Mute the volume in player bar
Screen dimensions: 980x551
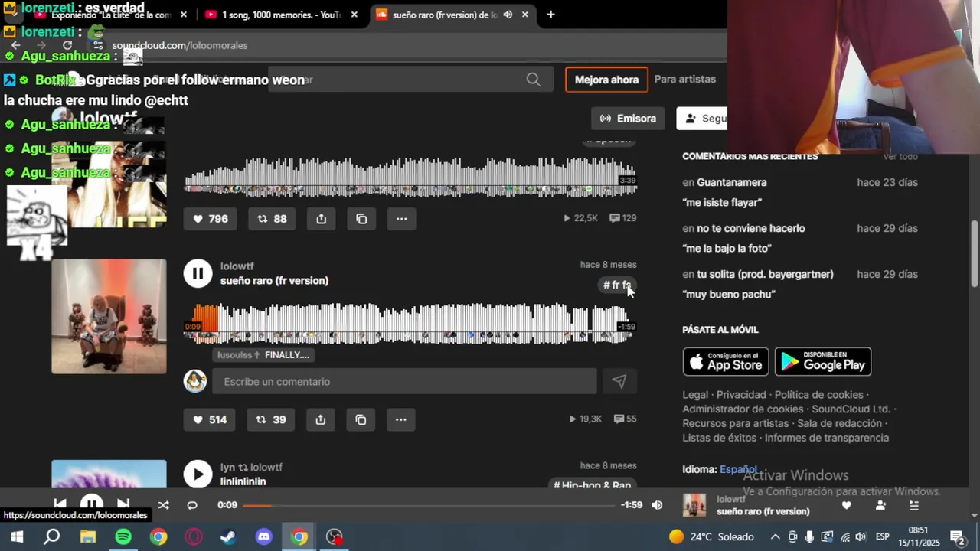click(x=657, y=505)
